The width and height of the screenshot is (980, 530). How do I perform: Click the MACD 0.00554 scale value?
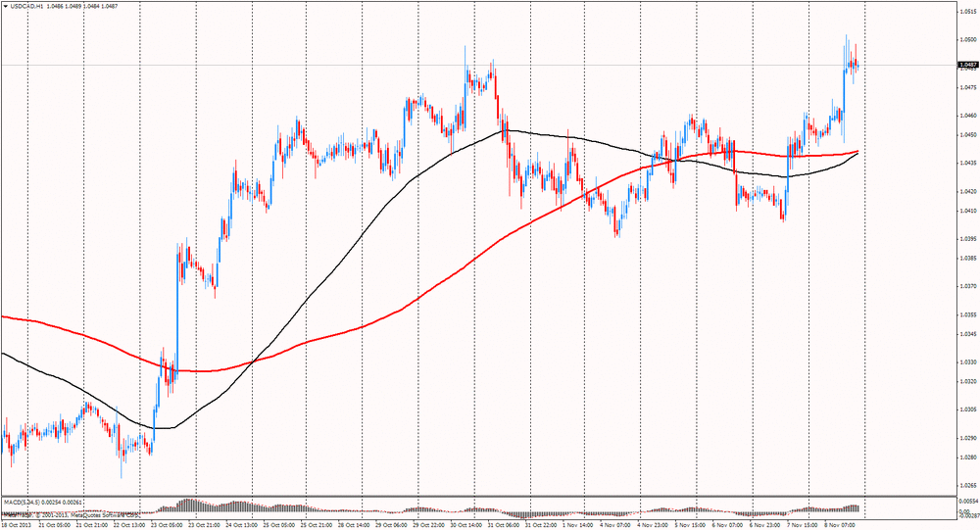[969, 502]
